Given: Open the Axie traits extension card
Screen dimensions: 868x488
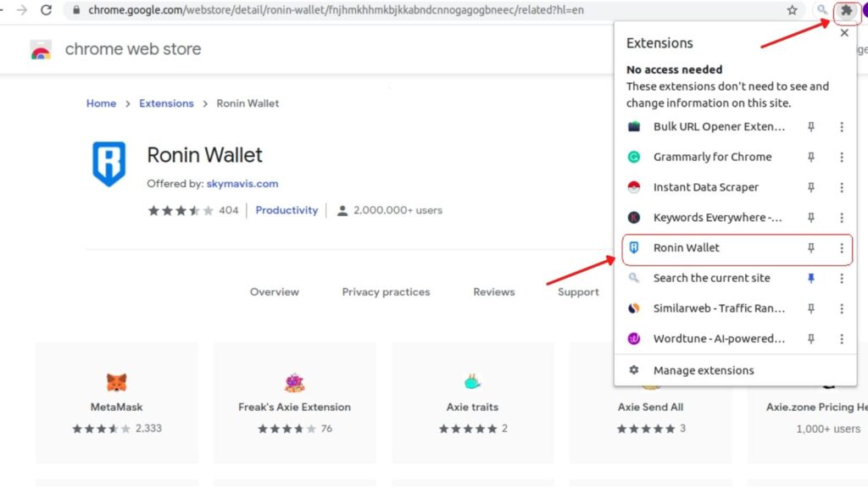Looking at the screenshot, I should pos(472,402).
